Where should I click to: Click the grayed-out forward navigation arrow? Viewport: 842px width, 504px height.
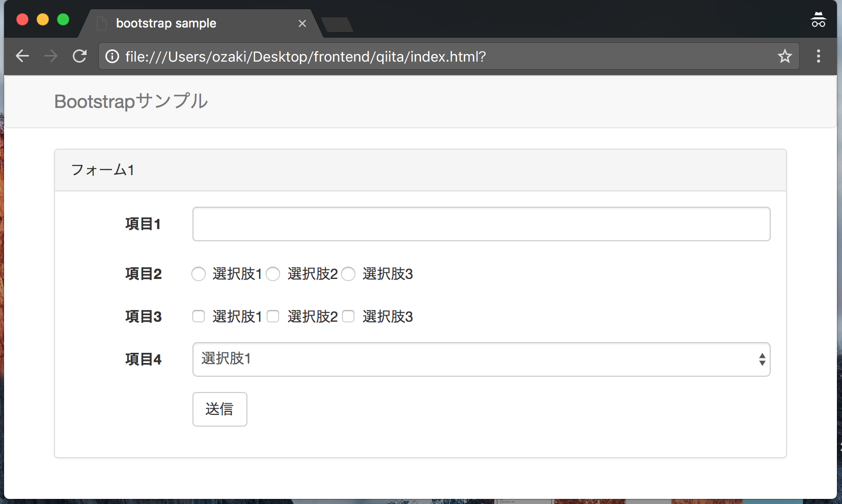[51, 56]
